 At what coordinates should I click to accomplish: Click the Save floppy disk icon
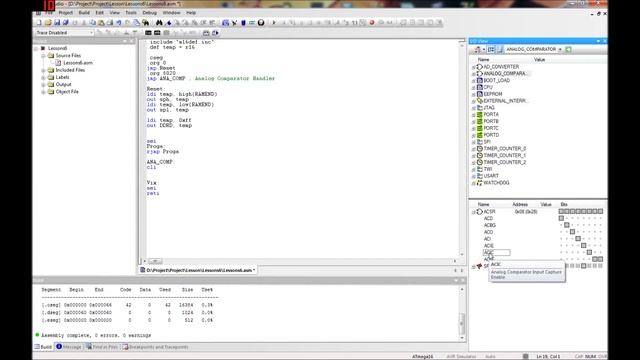(57, 23)
